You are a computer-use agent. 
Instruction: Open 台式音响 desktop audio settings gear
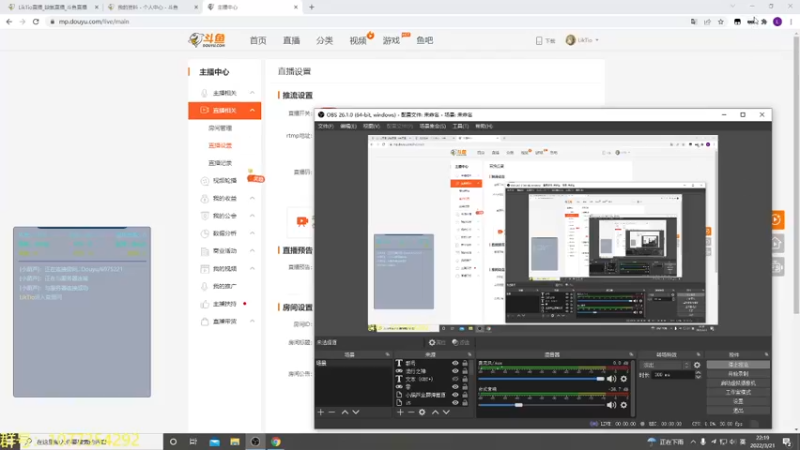pyautogui.click(x=623, y=405)
